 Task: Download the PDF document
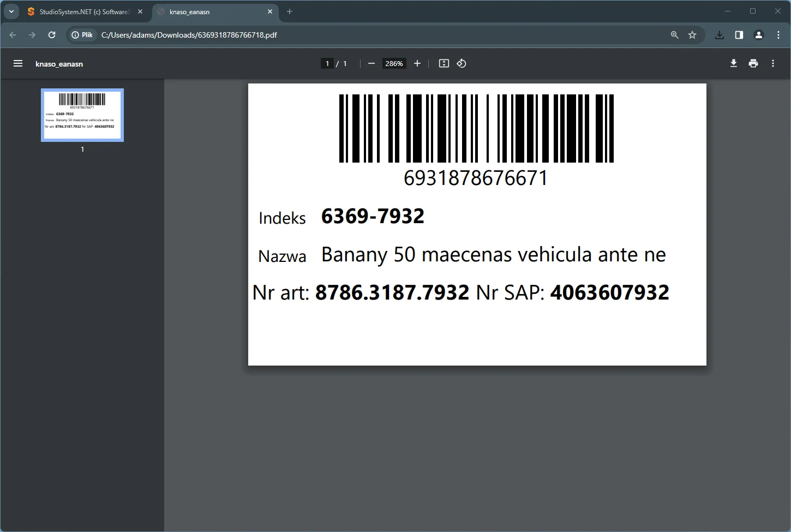click(733, 63)
